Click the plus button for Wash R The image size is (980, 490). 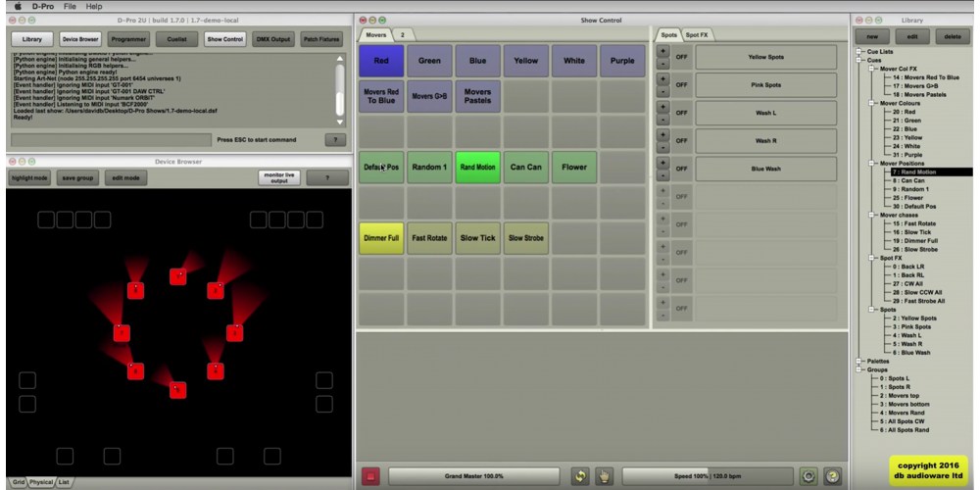(662, 135)
